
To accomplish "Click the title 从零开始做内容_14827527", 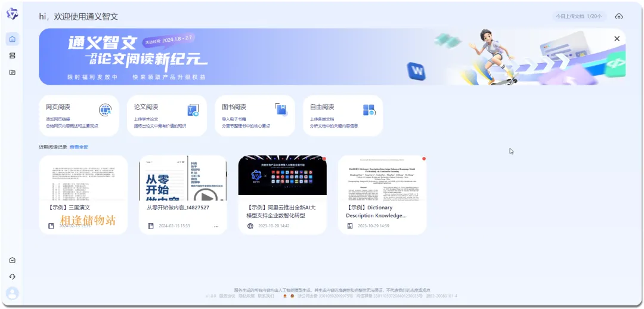I will 178,208.
